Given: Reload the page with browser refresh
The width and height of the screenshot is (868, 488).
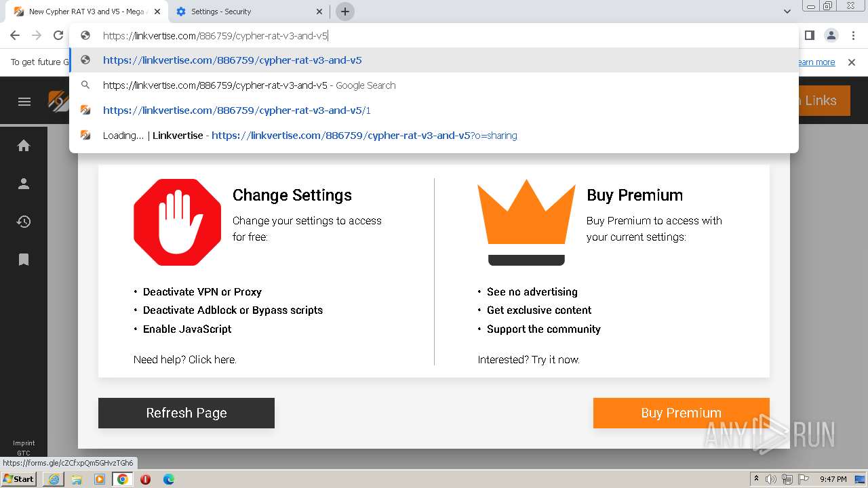Looking at the screenshot, I should pyautogui.click(x=58, y=35).
